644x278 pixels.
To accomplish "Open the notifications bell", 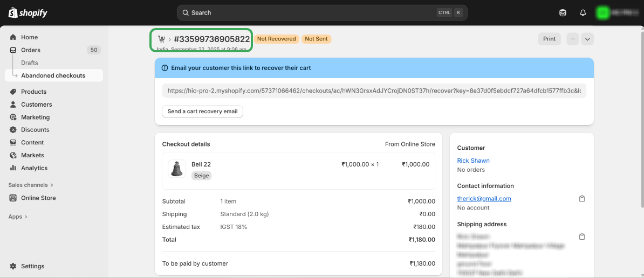I will click(583, 13).
